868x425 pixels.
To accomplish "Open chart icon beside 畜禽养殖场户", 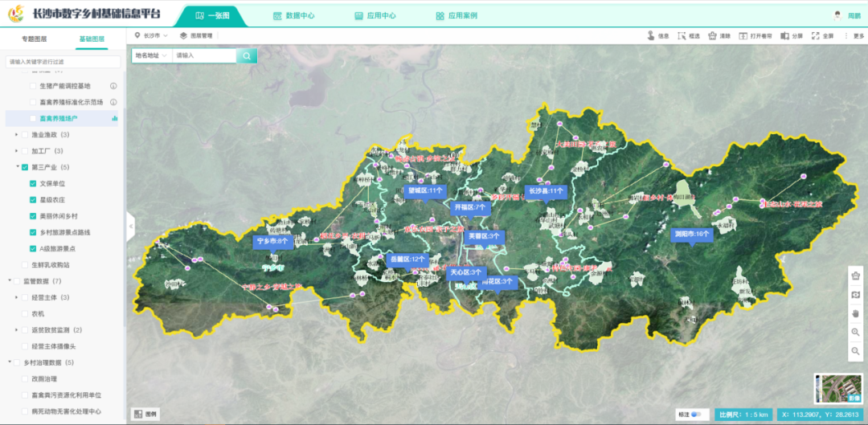I will point(114,119).
